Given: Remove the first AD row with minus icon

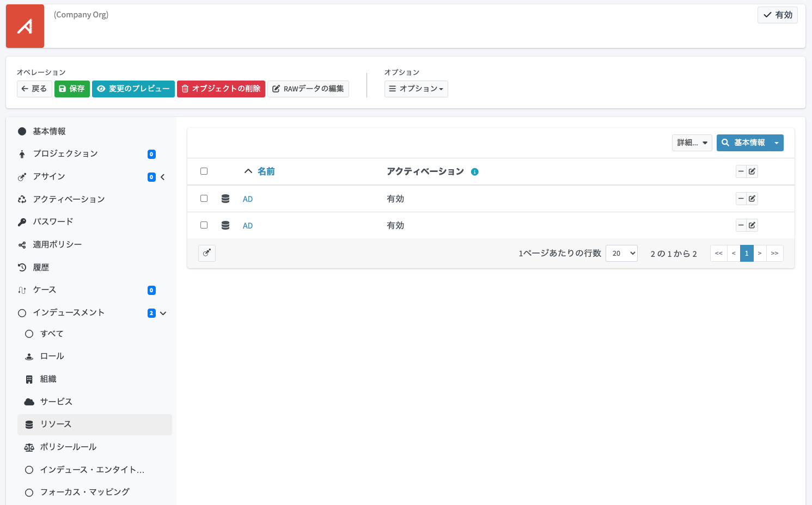Looking at the screenshot, I should coord(741,199).
